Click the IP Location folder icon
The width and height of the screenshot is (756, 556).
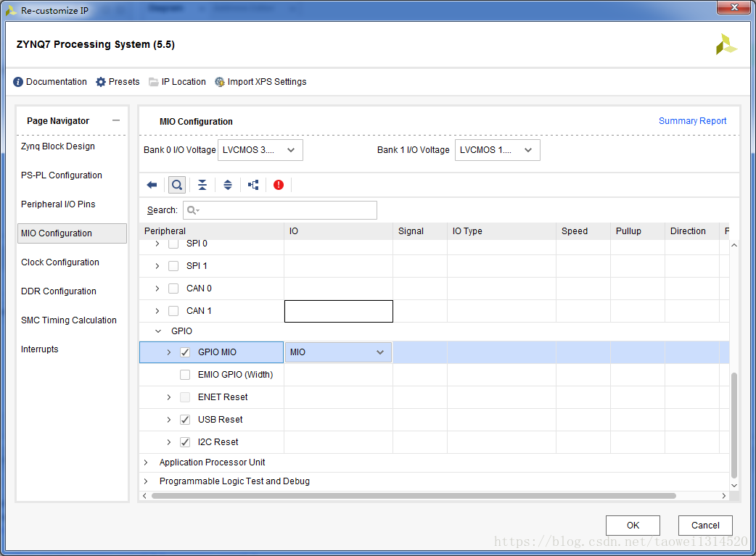click(154, 82)
